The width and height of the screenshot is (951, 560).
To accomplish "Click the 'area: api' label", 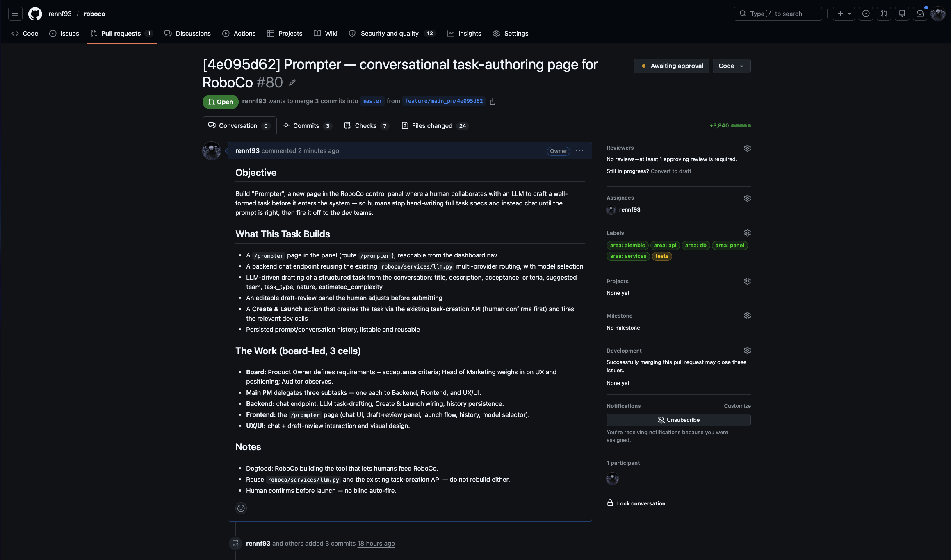I will coord(665,246).
